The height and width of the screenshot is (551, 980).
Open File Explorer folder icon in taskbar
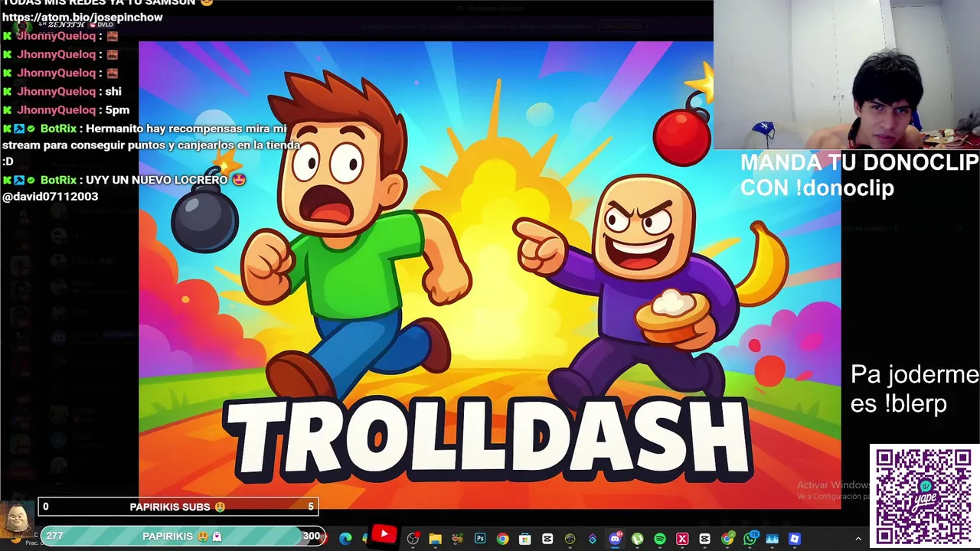click(435, 539)
